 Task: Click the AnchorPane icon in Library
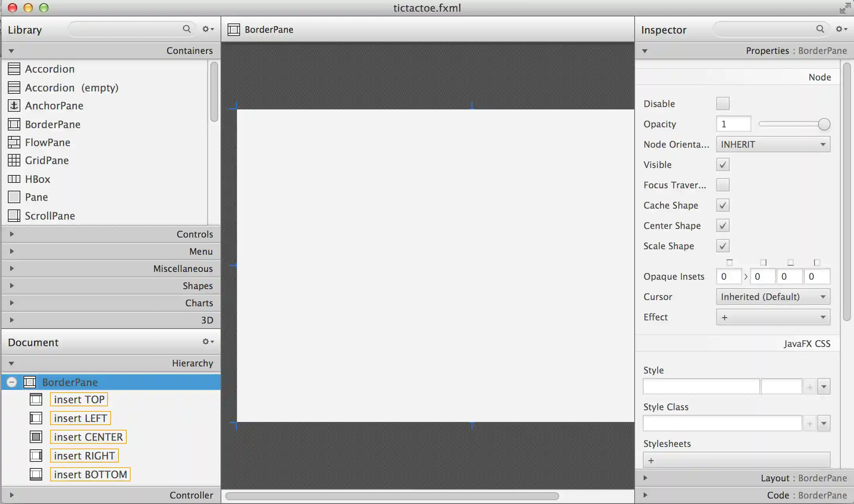click(14, 105)
